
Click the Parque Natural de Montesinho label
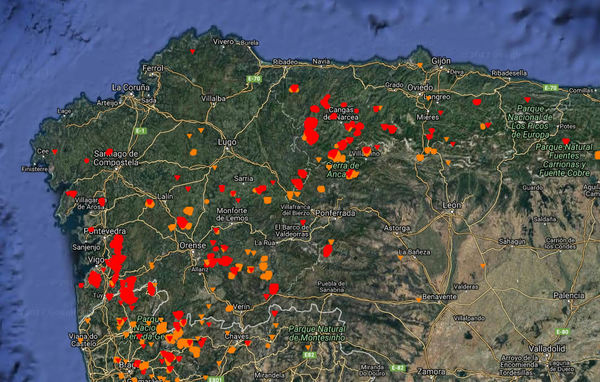317,333
